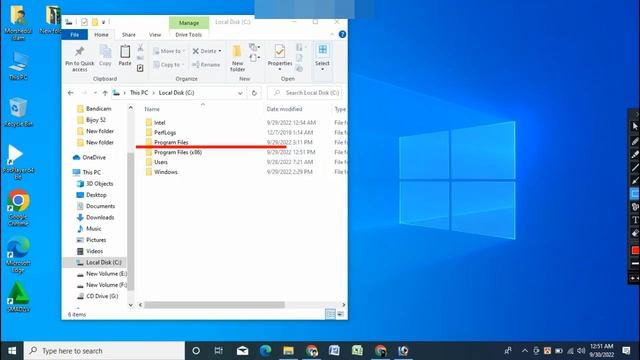The height and width of the screenshot is (360, 640).
Task: Select the Windows folder in file list
Action: coord(165,172)
